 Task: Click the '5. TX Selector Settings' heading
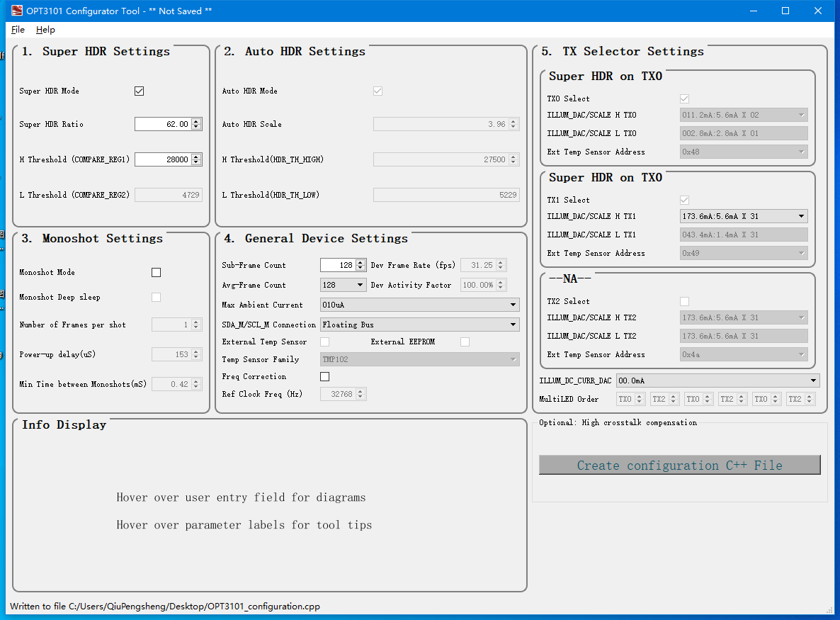(x=623, y=52)
